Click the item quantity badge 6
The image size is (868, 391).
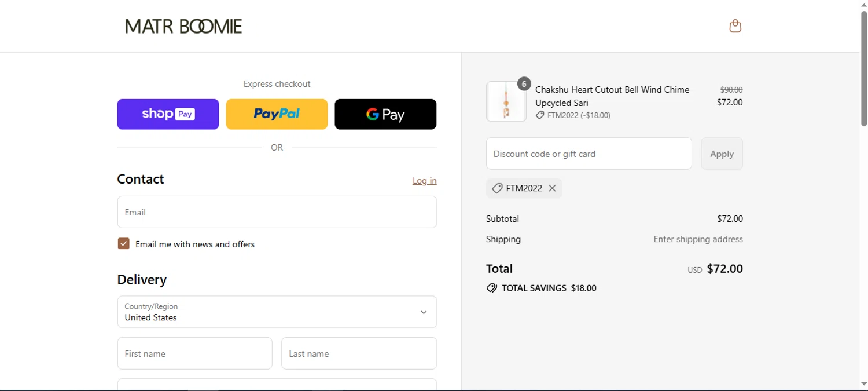[x=524, y=84]
